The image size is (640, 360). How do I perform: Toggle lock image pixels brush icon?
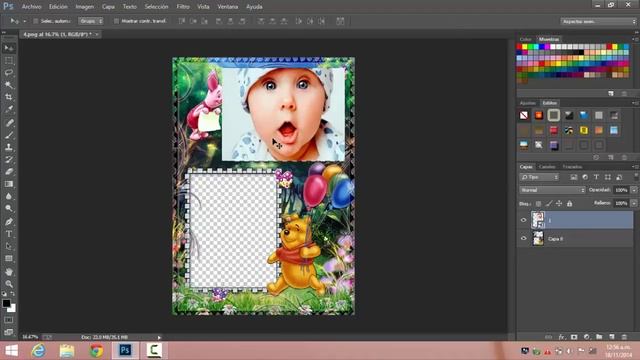point(549,203)
